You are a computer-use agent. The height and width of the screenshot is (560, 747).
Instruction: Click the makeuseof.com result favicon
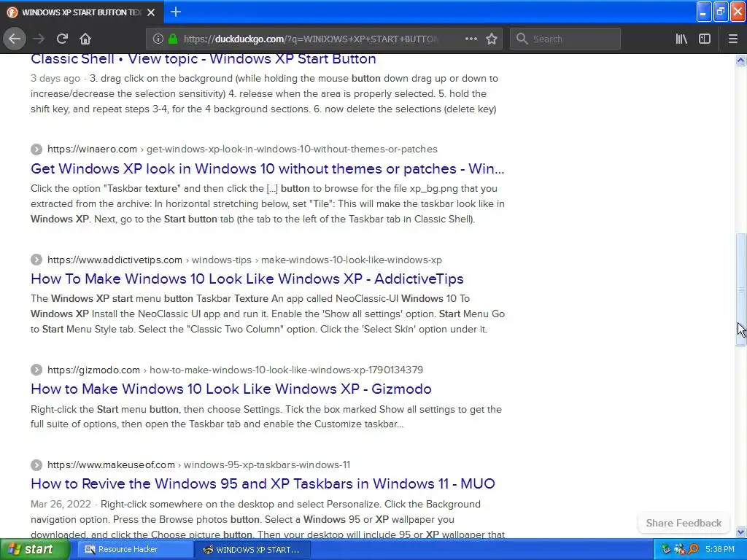pyautogui.click(x=36, y=464)
